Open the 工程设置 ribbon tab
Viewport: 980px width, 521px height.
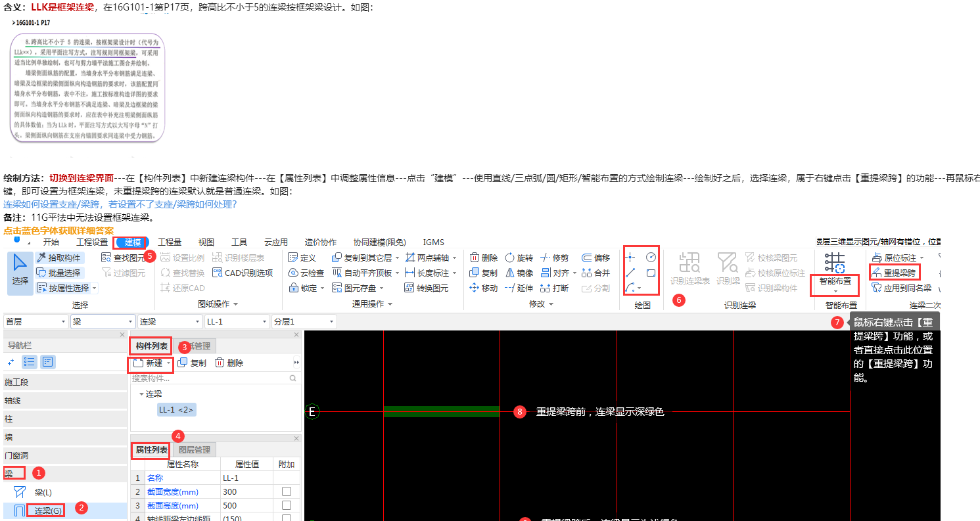click(x=92, y=242)
